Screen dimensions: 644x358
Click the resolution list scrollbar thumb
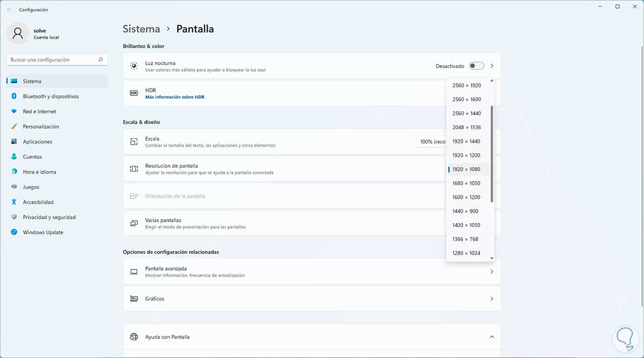(x=492, y=153)
